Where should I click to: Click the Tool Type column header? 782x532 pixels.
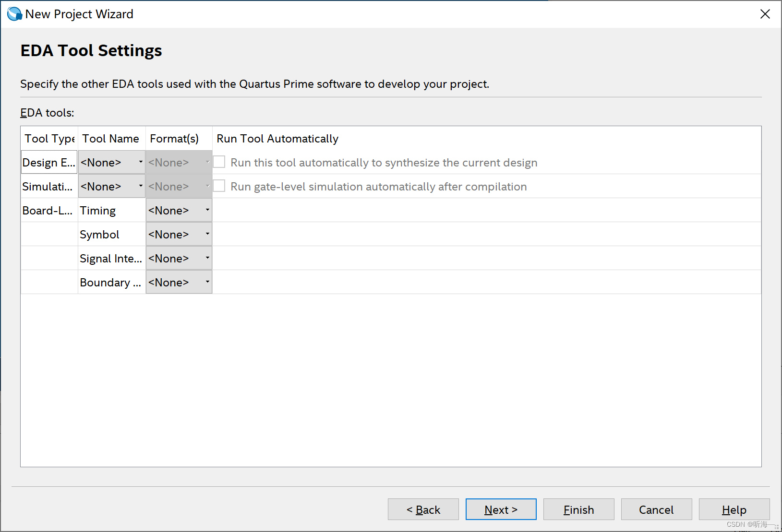coord(48,138)
